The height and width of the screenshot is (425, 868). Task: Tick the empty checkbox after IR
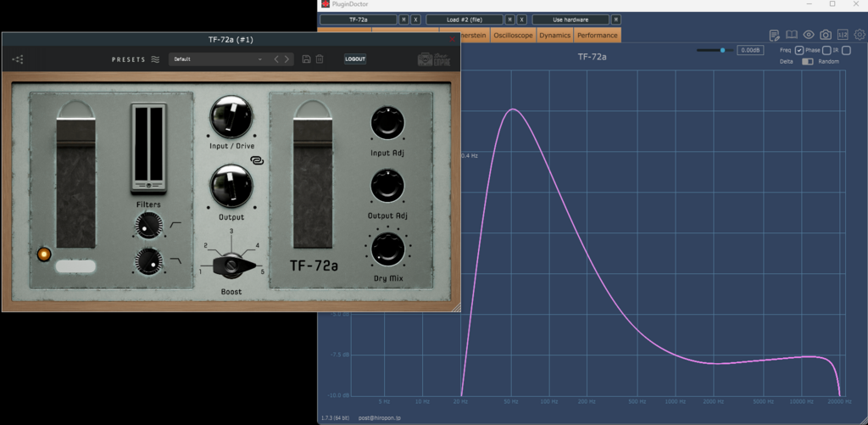click(x=847, y=50)
